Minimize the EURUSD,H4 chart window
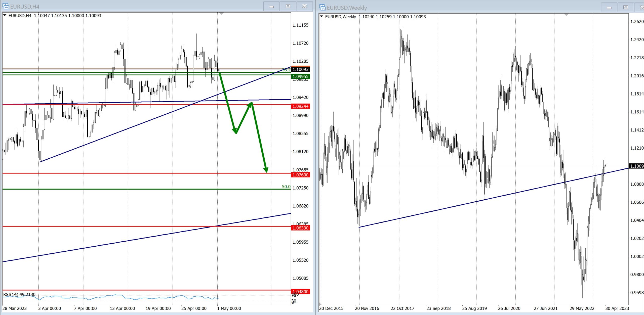This screenshot has width=644, height=315. [271, 7]
